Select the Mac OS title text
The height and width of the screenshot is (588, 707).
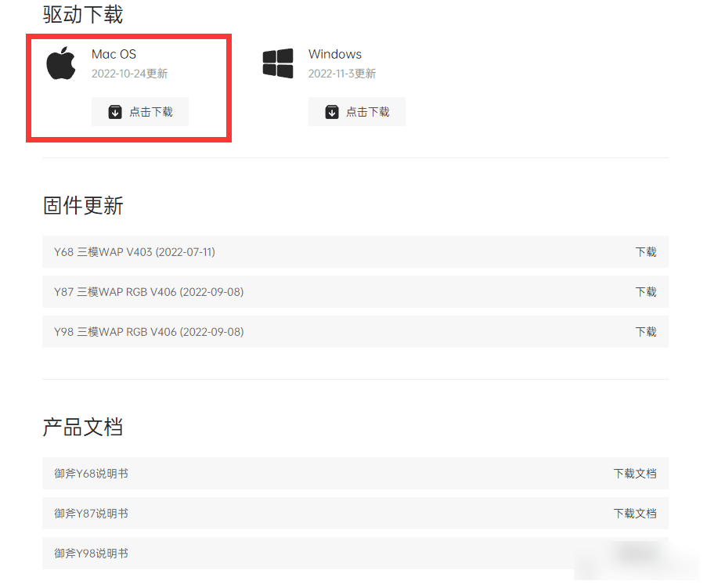(x=114, y=54)
